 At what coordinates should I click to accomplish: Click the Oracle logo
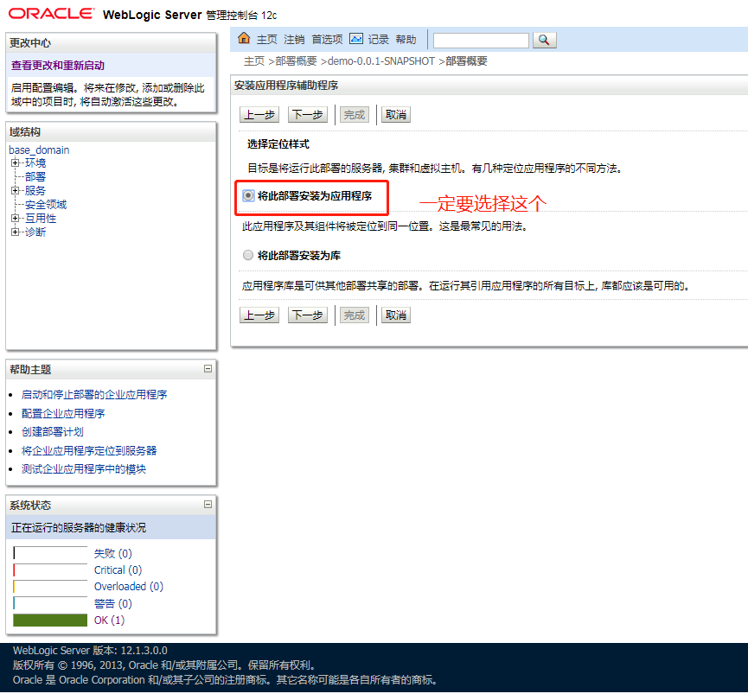tap(51, 14)
